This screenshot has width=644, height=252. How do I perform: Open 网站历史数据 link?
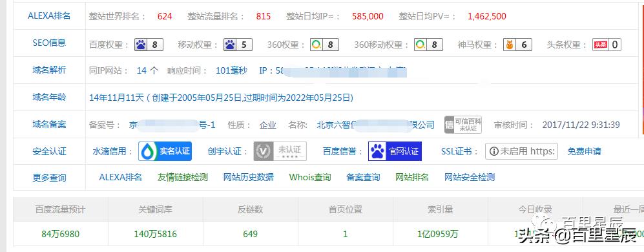coord(249,177)
